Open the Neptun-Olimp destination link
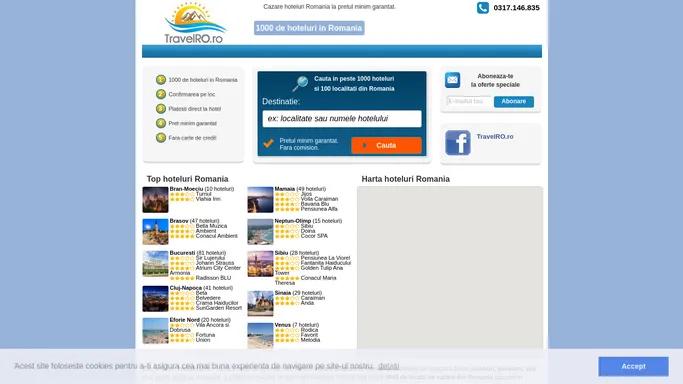 293,221
